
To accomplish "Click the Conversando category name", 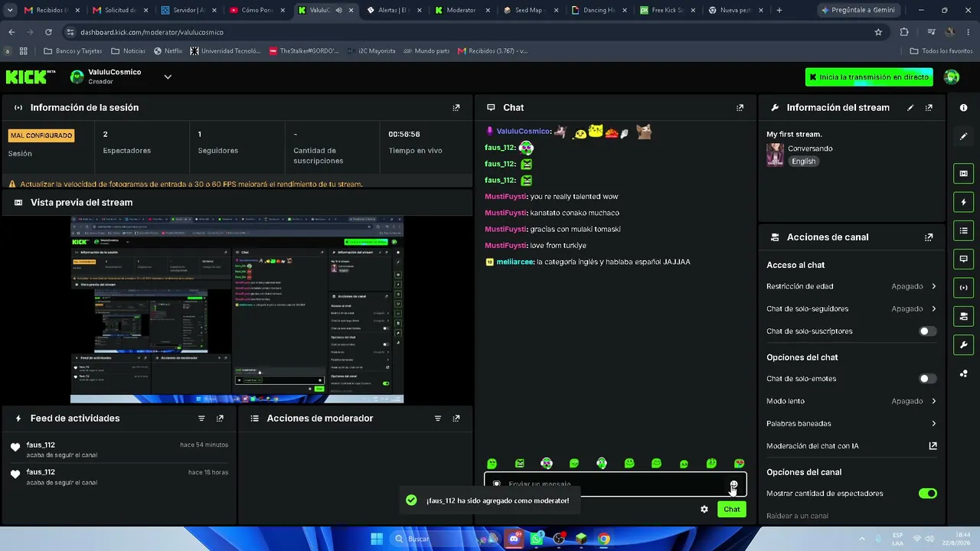I will (x=810, y=148).
